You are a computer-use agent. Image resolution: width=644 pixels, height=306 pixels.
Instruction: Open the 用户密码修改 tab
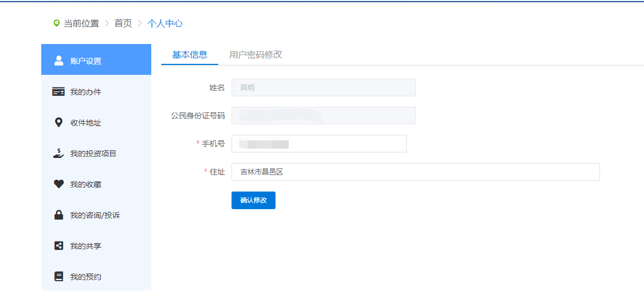256,54
